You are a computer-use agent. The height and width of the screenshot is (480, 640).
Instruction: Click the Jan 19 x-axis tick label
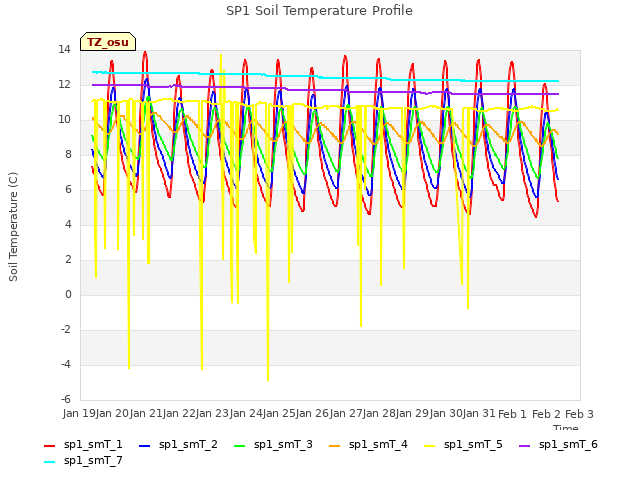pyautogui.click(x=78, y=413)
